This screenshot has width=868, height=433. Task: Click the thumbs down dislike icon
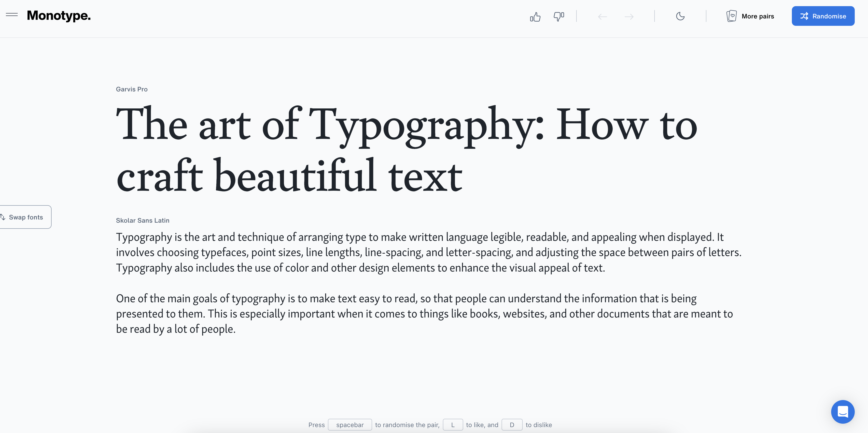pos(559,16)
